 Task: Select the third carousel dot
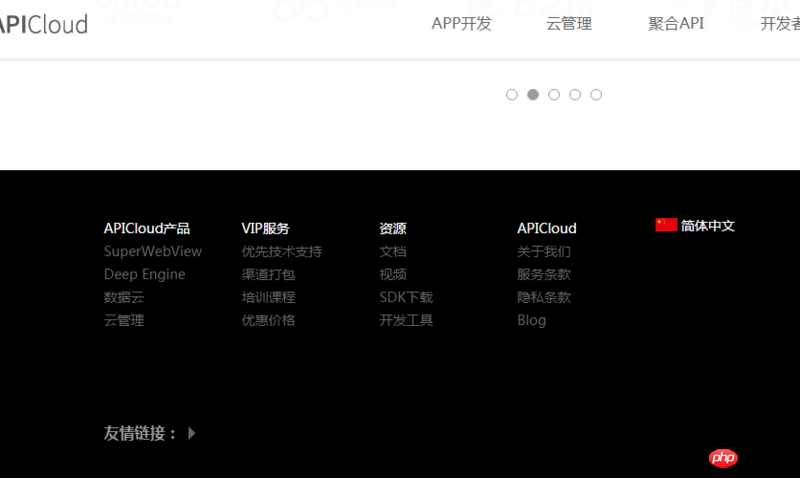point(554,95)
